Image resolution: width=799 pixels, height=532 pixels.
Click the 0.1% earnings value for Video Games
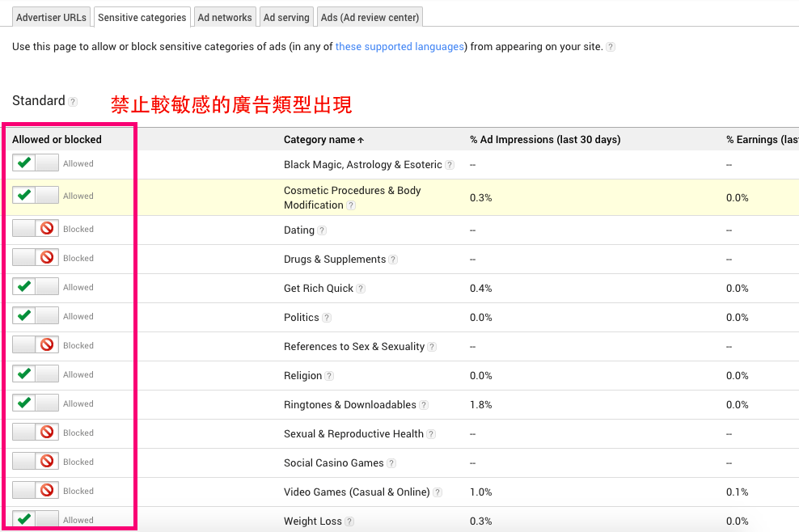pos(738,492)
